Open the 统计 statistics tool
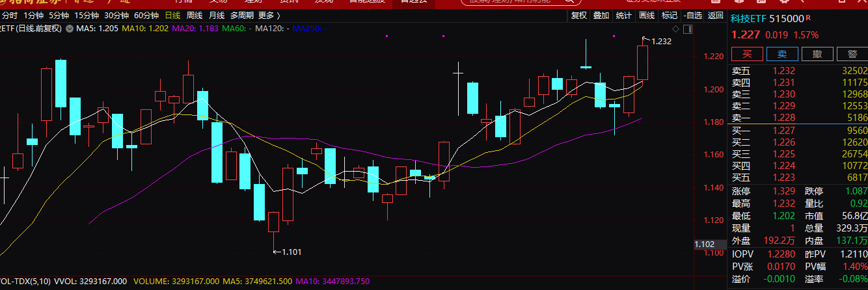 623,16
